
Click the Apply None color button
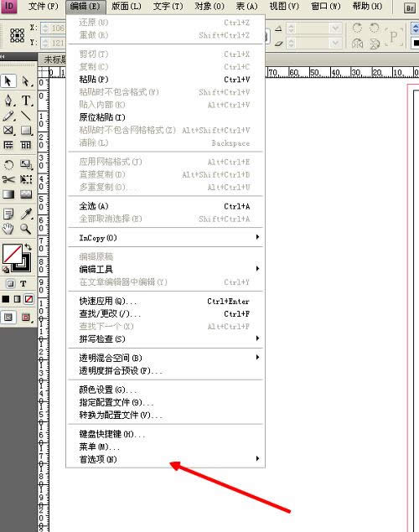tap(29, 299)
